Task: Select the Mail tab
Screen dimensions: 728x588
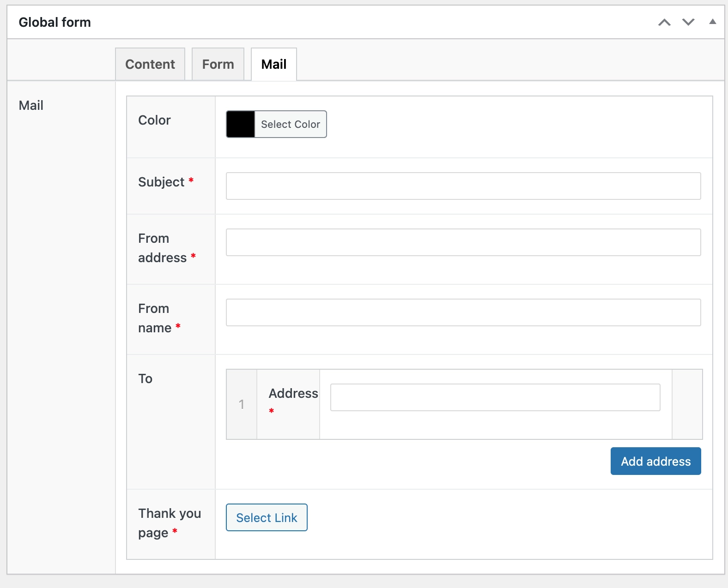Action: pyautogui.click(x=274, y=64)
